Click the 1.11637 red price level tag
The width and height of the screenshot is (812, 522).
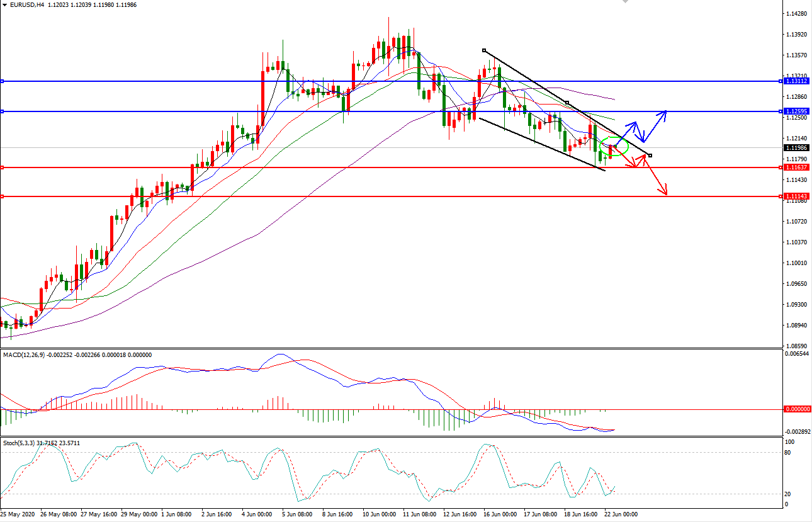pyautogui.click(x=796, y=167)
